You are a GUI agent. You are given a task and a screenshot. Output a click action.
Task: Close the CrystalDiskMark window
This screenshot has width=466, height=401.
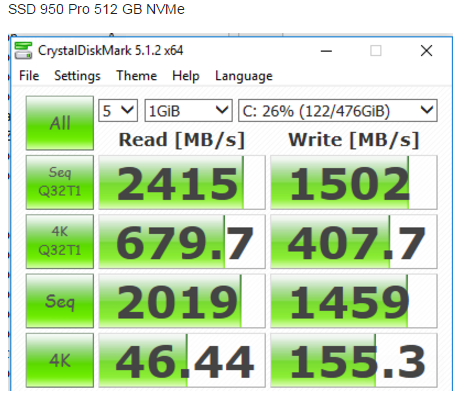click(x=426, y=51)
